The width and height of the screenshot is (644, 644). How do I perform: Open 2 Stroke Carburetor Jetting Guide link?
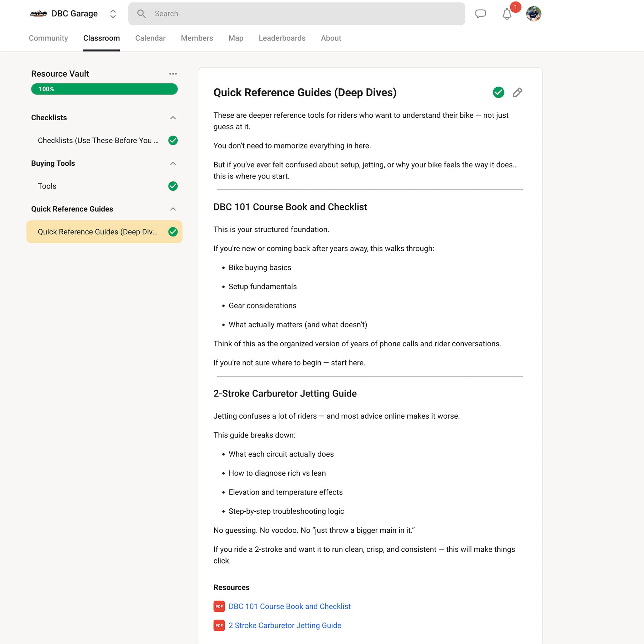[x=285, y=625]
